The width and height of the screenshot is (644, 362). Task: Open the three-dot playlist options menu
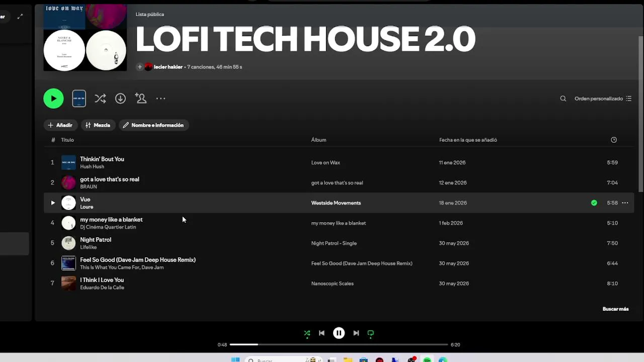[x=160, y=99]
